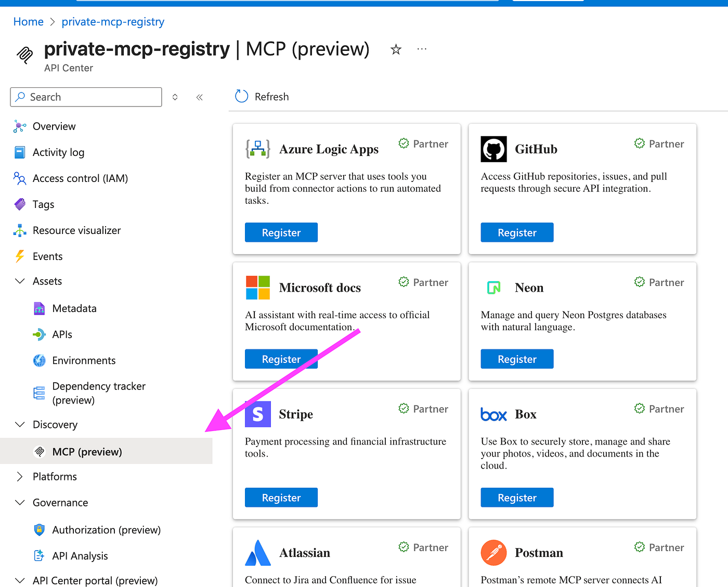Collapse the Assets section
The height and width of the screenshot is (587, 728).
[20, 281]
